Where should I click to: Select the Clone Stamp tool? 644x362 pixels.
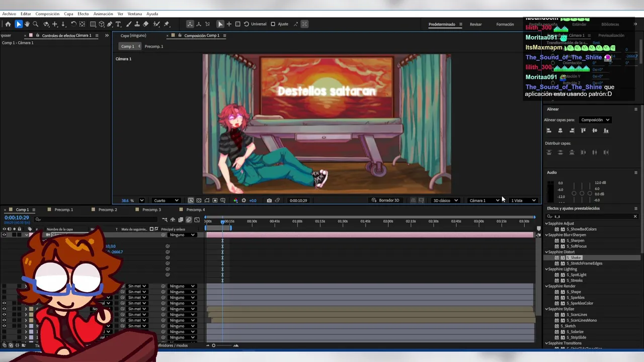137,24
